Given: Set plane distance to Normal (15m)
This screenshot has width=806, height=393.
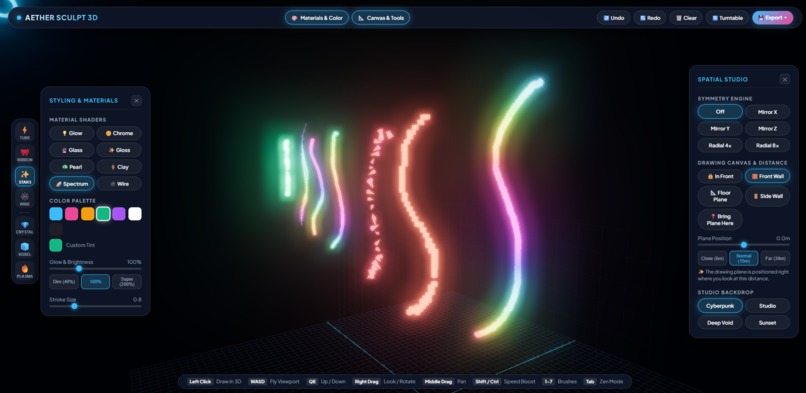Looking at the screenshot, I should [744, 258].
